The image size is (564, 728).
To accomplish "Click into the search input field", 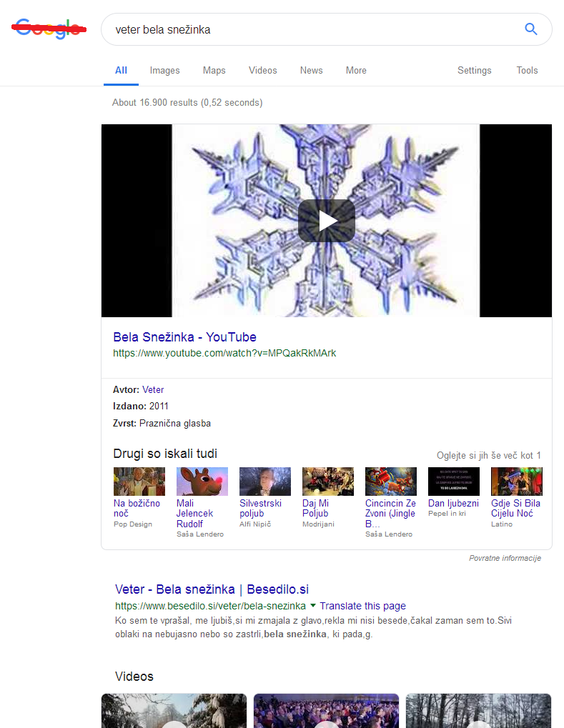I will (x=307, y=29).
